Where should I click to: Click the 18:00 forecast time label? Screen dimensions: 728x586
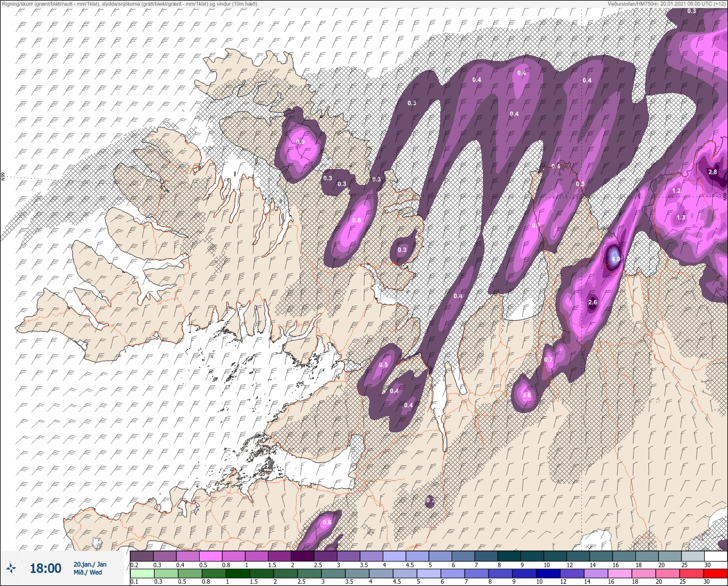[45, 568]
